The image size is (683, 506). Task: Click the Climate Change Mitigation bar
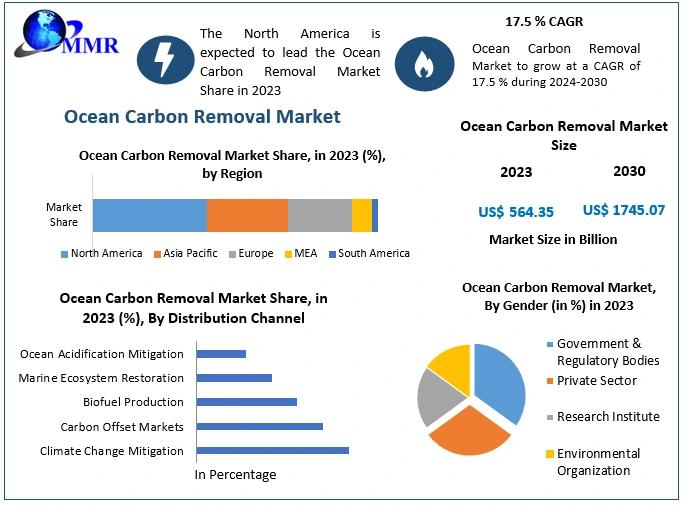[x=272, y=450]
